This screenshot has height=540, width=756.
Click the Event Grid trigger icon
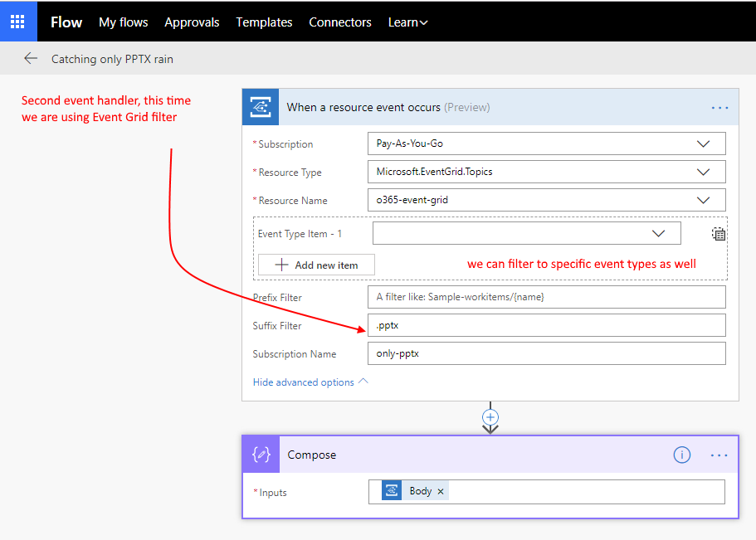click(260, 107)
